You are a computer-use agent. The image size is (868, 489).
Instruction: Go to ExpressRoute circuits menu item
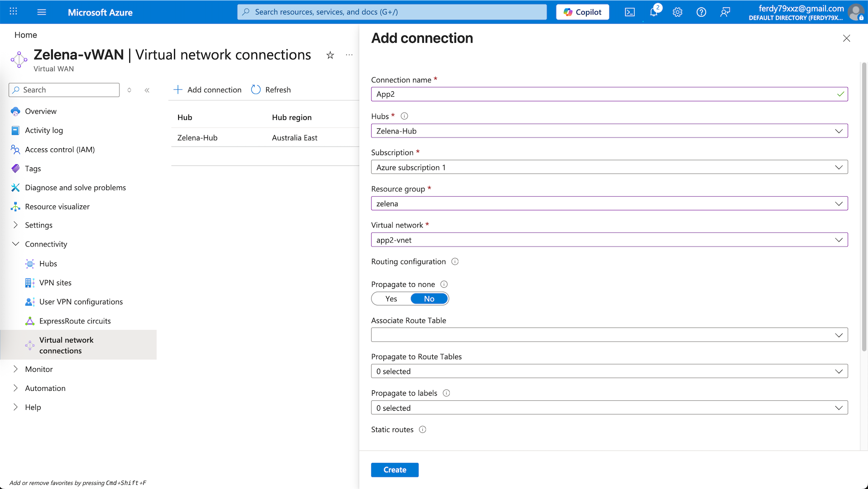coord(75,321)
